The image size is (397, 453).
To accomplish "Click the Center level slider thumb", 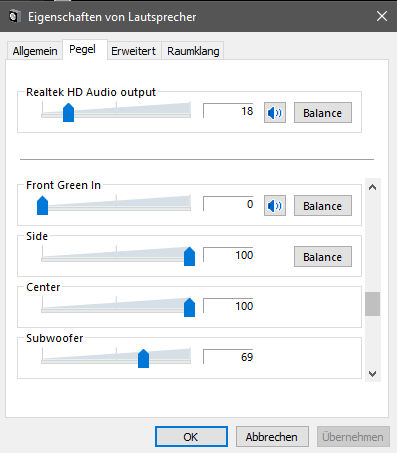I will [189, 307].
